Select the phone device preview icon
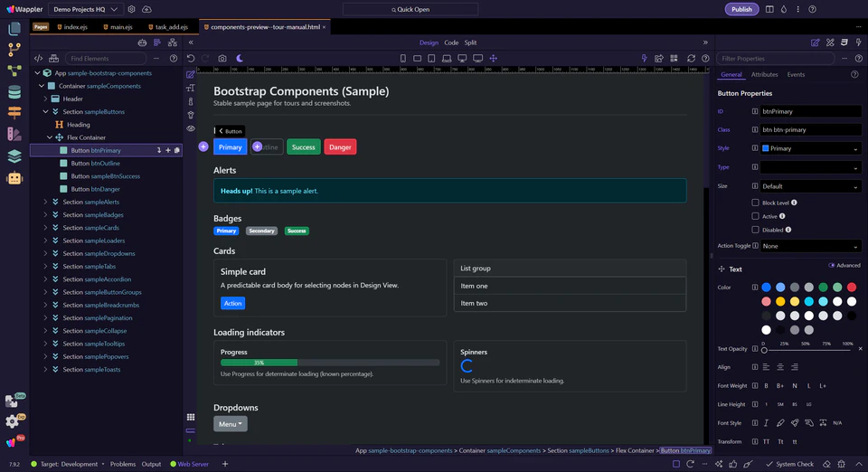Screen dimensions: 868x472 (403, 58)
